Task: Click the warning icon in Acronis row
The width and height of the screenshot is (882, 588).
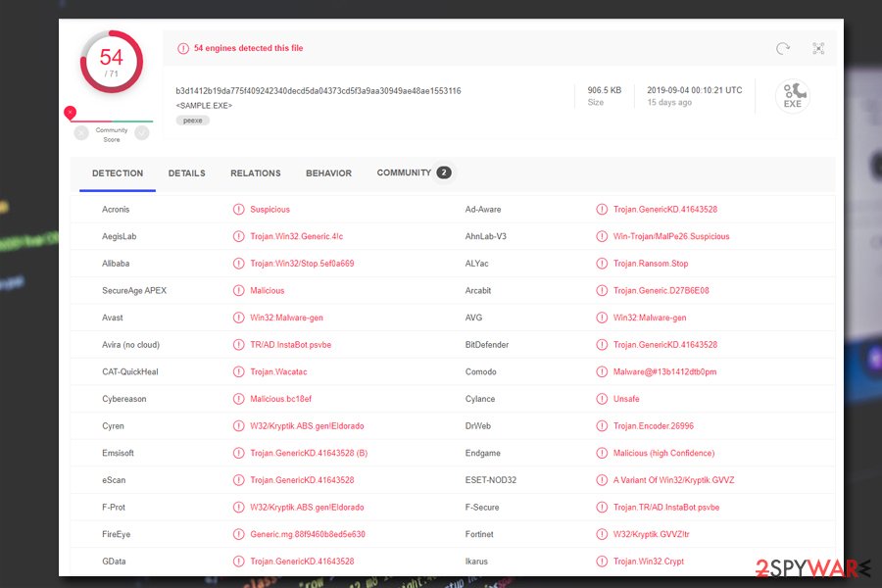Action: 238,210
